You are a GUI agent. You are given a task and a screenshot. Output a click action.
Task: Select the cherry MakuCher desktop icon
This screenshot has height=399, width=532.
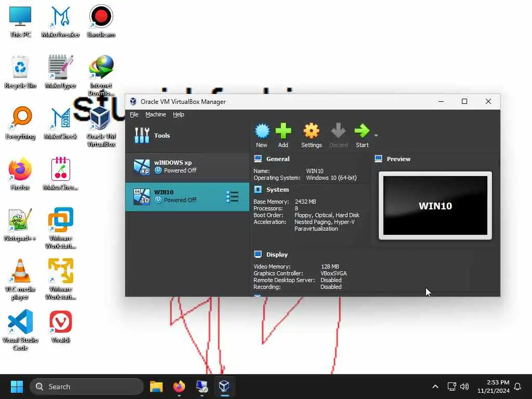(x=60, y=174)
